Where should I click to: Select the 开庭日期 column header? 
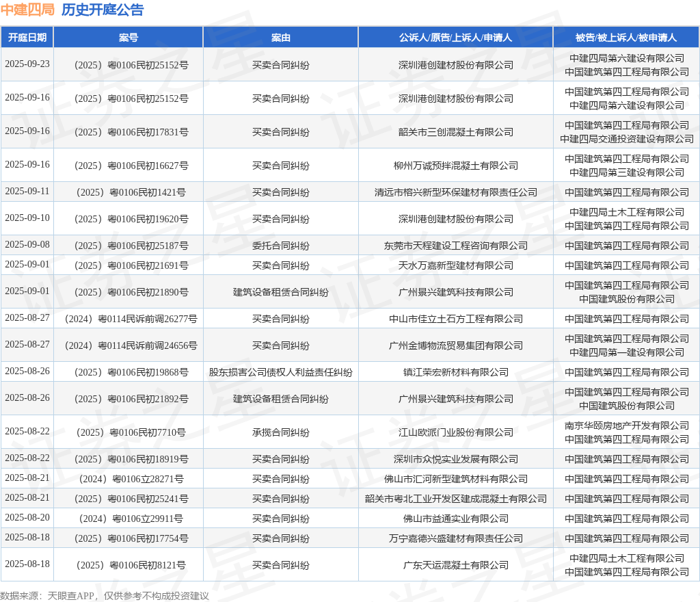[27, 38]
